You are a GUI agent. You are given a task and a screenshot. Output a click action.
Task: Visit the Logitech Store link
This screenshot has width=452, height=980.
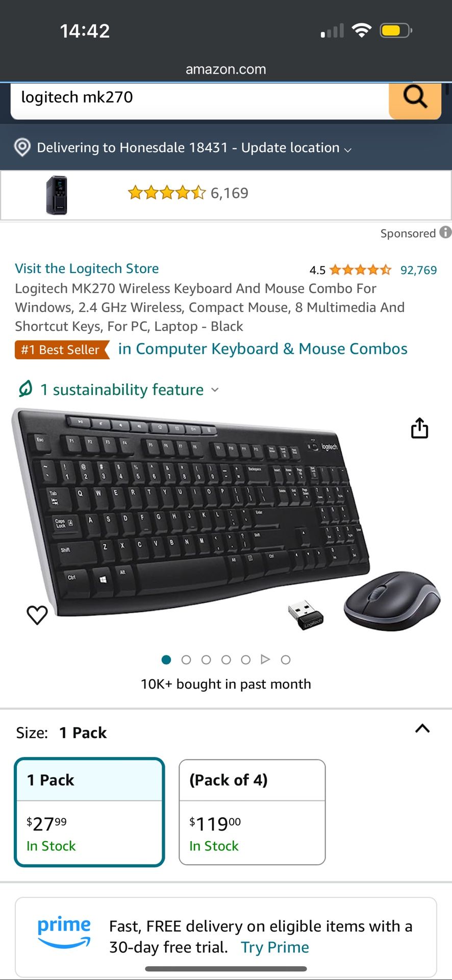pos(87,268)
